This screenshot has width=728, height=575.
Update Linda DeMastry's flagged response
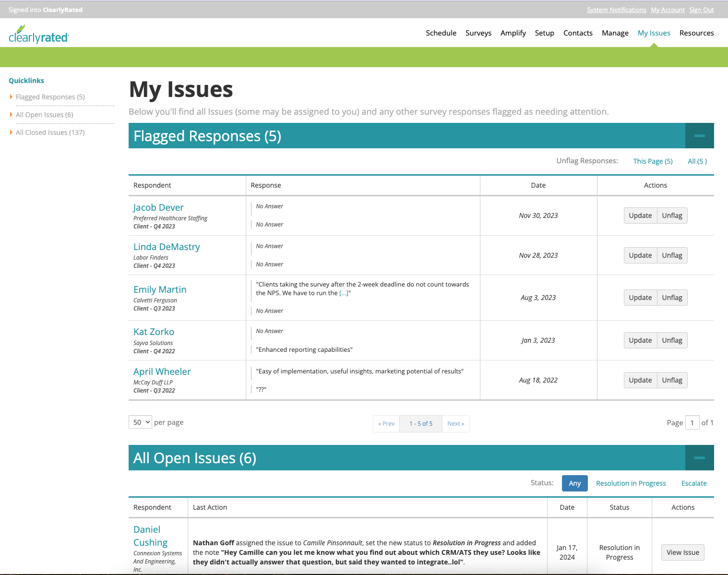point(640,255)
